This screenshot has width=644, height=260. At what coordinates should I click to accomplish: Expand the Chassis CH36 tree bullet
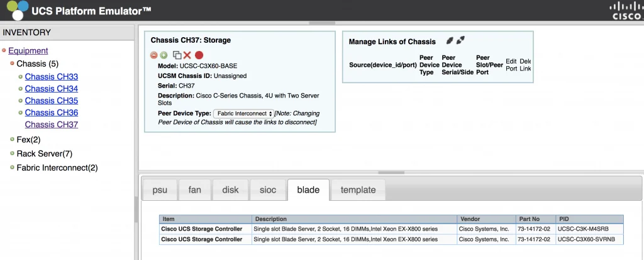click(20, 112)
